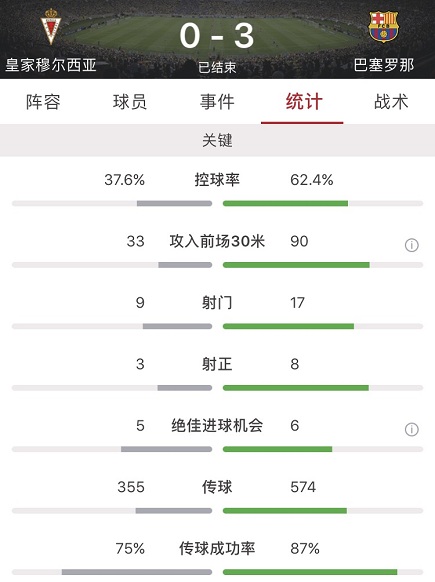The width and height of the screenshot is (435, 582).
Task: Open info icon beside 攻入前场30米
Action: (x=412, y=245)
